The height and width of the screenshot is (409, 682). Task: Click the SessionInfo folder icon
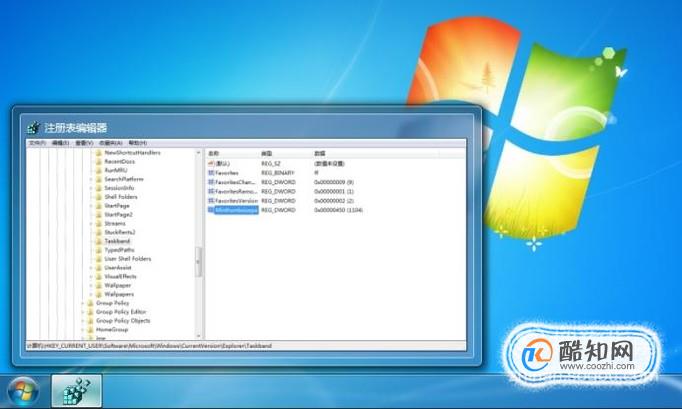pos(98,188)
